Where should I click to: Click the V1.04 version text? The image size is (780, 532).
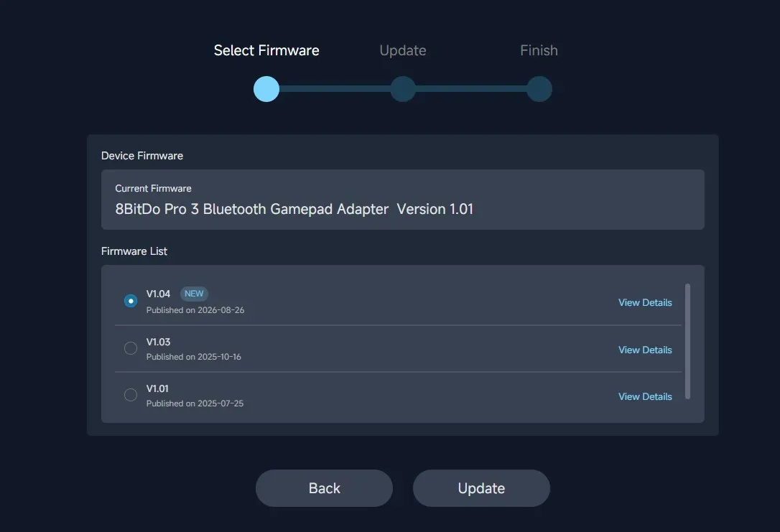pos(158,294)
